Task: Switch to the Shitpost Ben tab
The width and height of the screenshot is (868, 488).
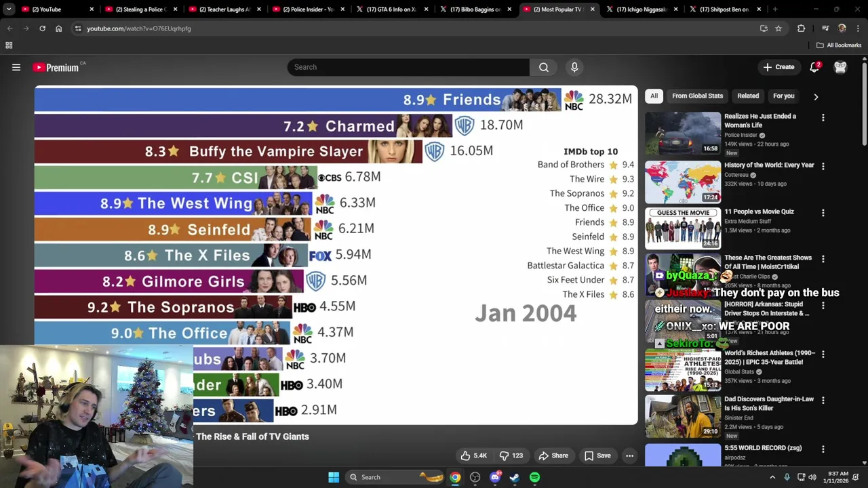Action: (x=725, y=9)
